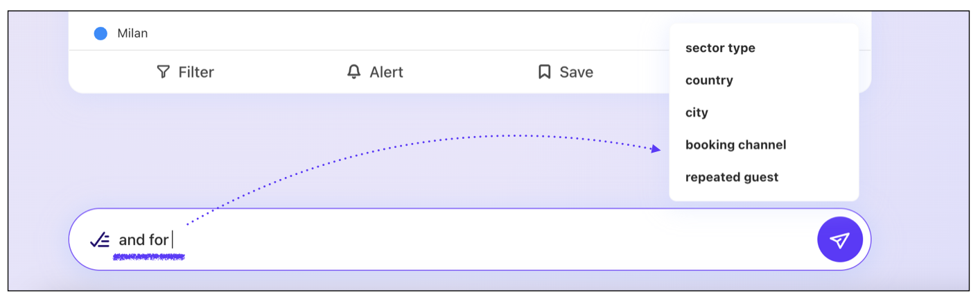Pick the "city" suggestion
Screen dimensions: 980x304
point(697,112)
